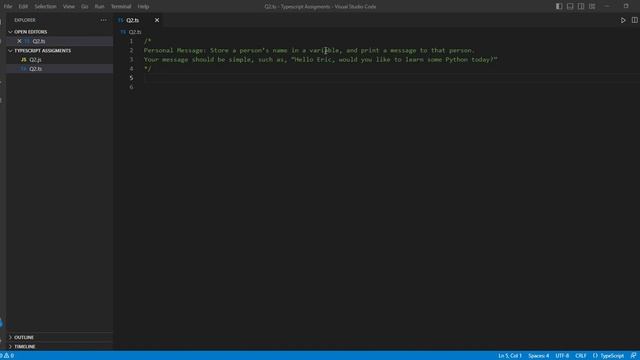Image resolution: width=640 pixels, height=360 pixels.
Task: Click the 'Personal Message' comment line
Action: click(309, 50)
